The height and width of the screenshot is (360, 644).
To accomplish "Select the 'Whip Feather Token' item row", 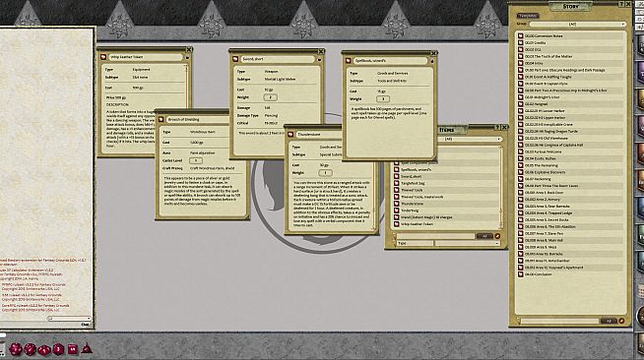I will (x=446, y=224).
